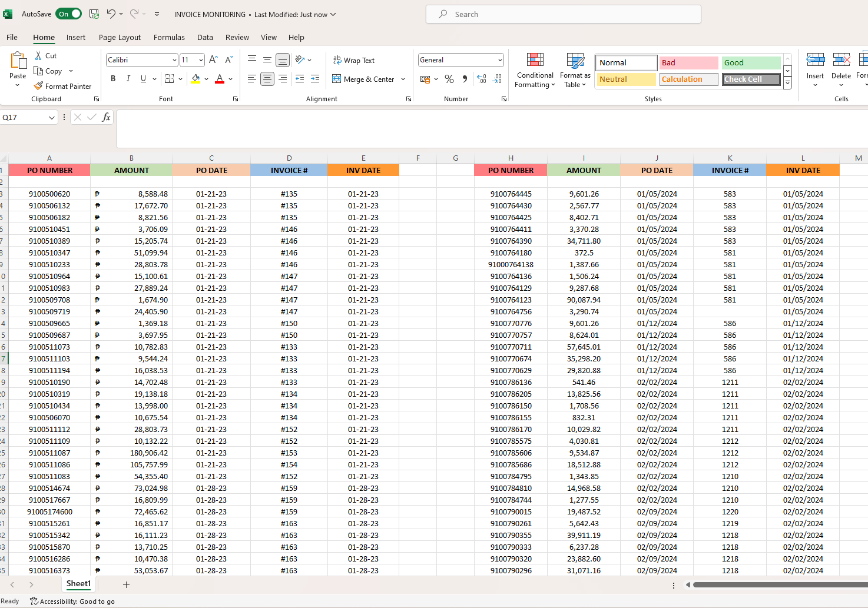Open the Clipboard pane launcher

[97, 99]
